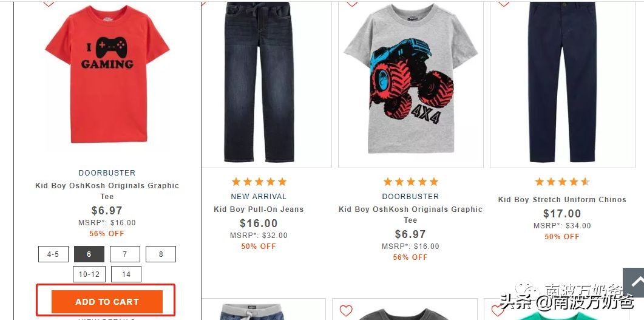Open star reviews for monster truck tee
This screenshot has height=320, width=644.
[x=410, y=182]
